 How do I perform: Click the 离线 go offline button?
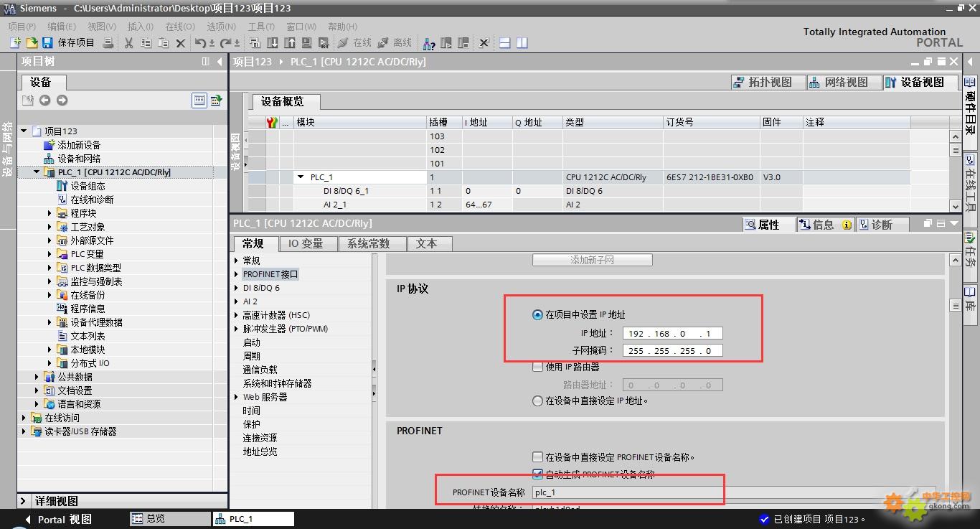click(x=395, y=43)
